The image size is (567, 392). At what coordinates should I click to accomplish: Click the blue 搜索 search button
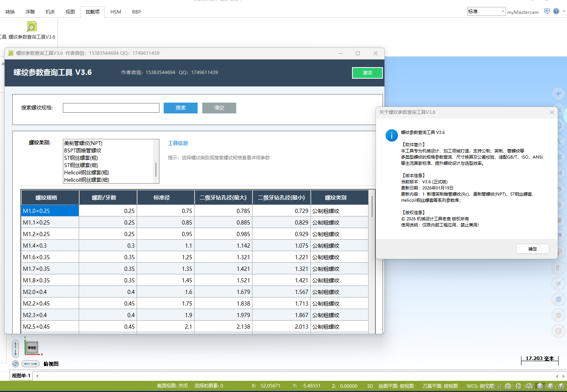pyautogui.click(x=181, y=108)
